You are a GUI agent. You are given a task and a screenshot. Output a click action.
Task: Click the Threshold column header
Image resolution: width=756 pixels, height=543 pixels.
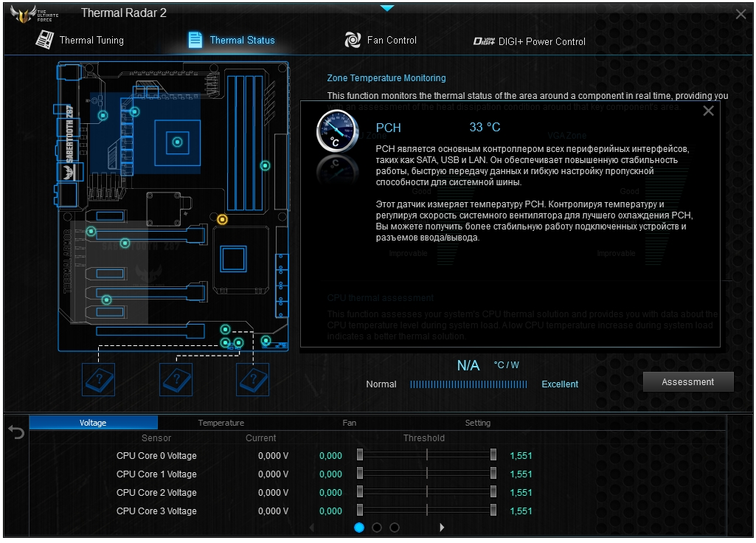[x=424, y=438]
